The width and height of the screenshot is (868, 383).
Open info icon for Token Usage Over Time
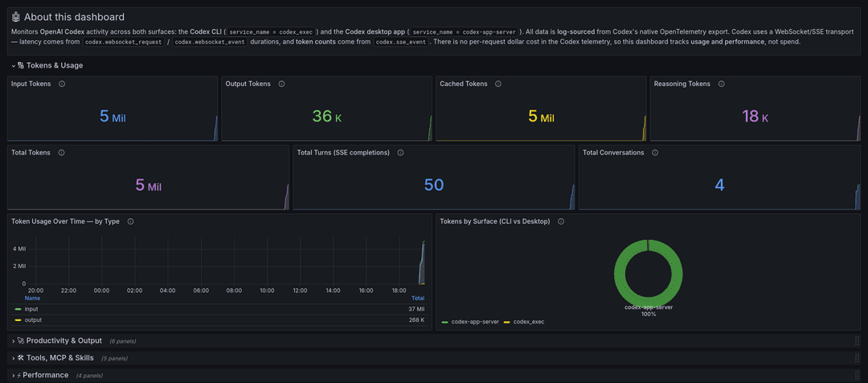[131, 221]
